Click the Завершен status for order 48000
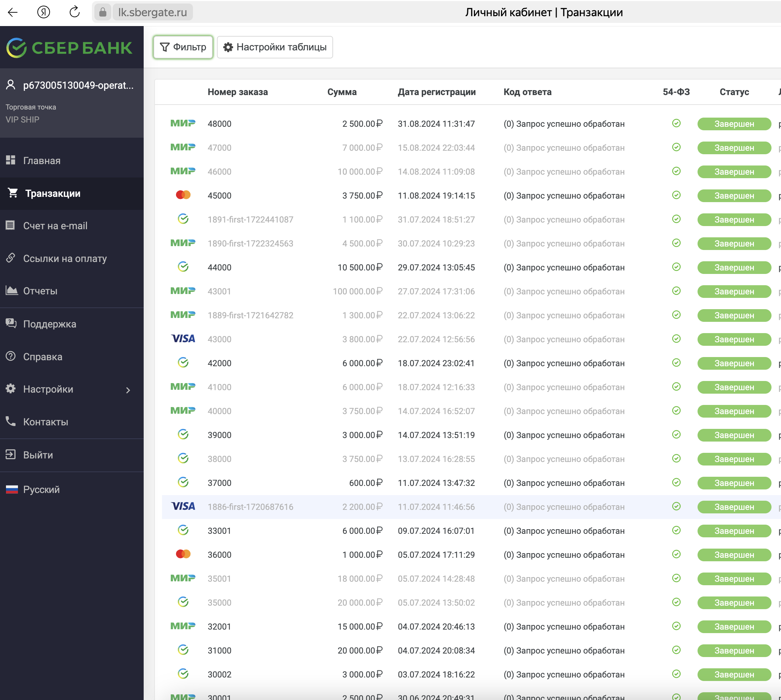Image resolution: width=781 pixels, height=700 pixels. click(x=734, y=124)
